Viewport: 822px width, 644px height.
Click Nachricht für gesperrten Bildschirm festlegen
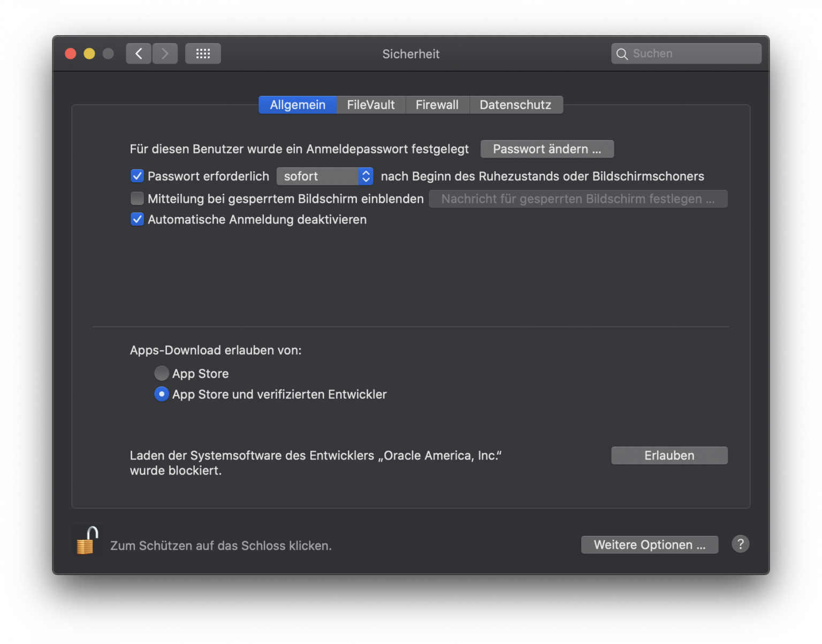578,199
